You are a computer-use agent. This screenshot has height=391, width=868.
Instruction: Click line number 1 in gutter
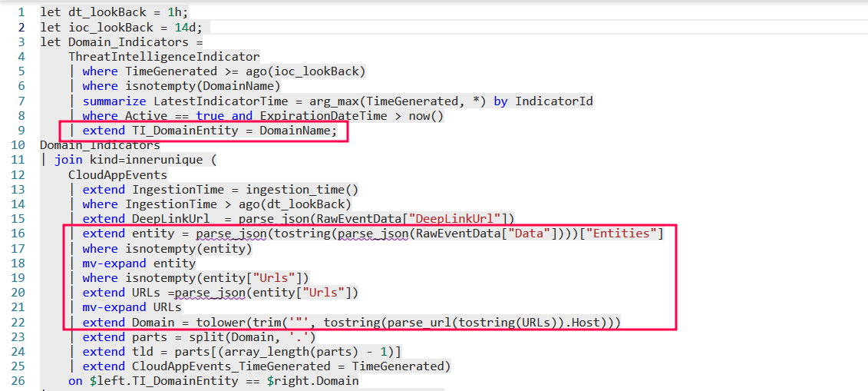pyautogui.click(x=21, y=12)
